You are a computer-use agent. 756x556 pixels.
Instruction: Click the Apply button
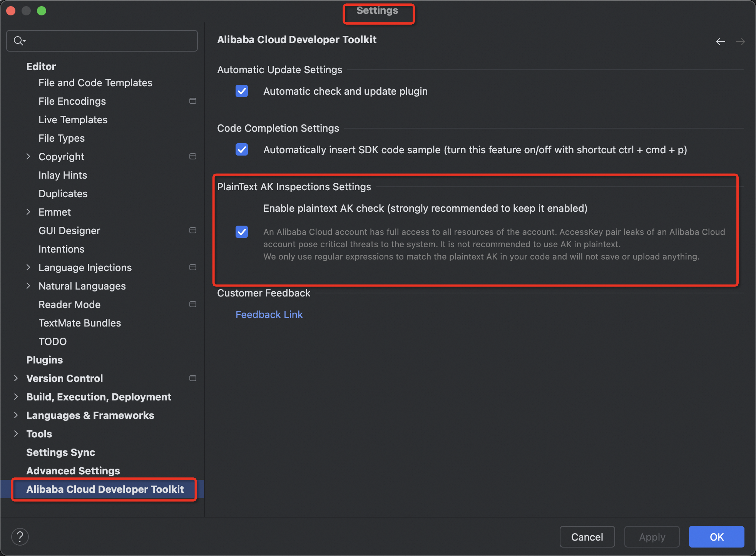coord(652,537)
